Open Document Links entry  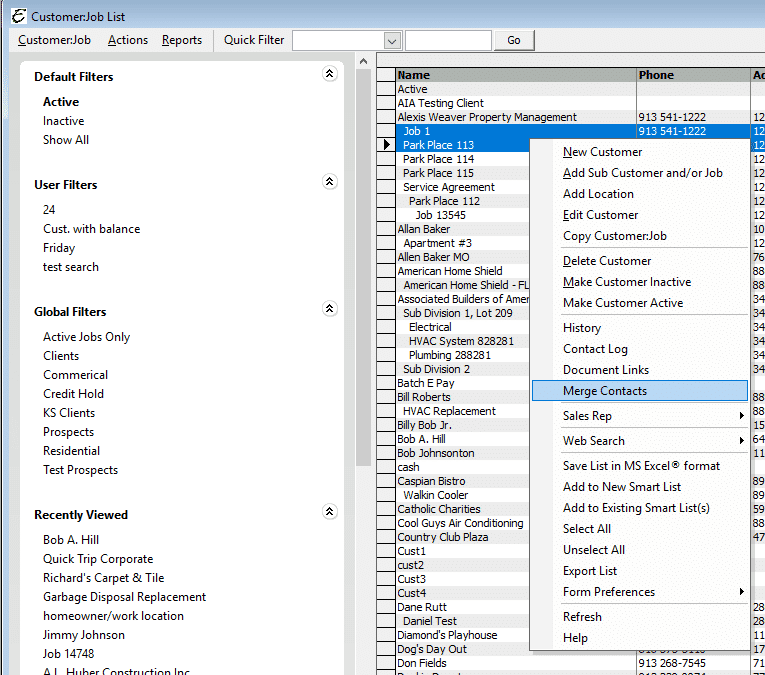click(x=605, y=370)
